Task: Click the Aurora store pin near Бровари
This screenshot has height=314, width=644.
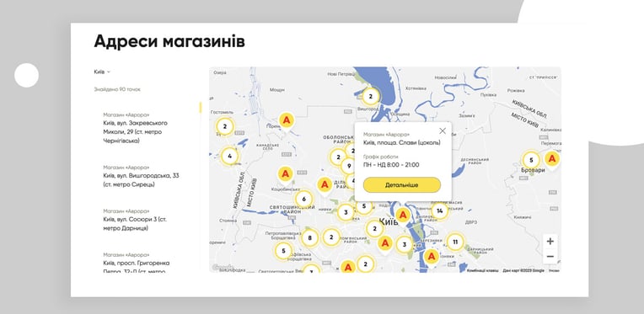Action: 552,159
